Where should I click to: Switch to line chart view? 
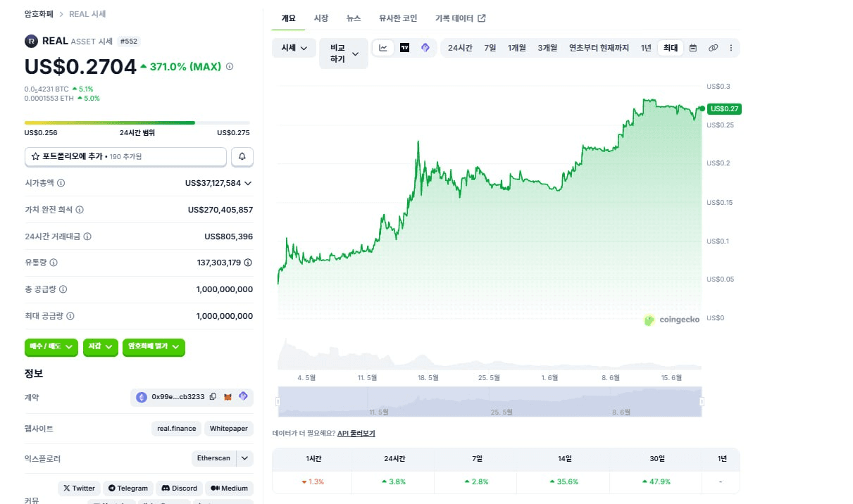[x=383, y=48]
